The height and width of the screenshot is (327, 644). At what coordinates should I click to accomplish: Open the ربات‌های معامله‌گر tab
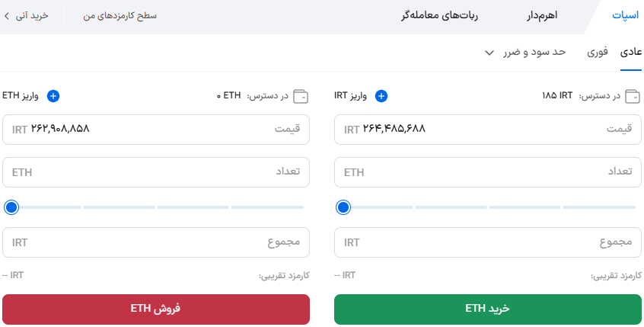click(439, 15)
